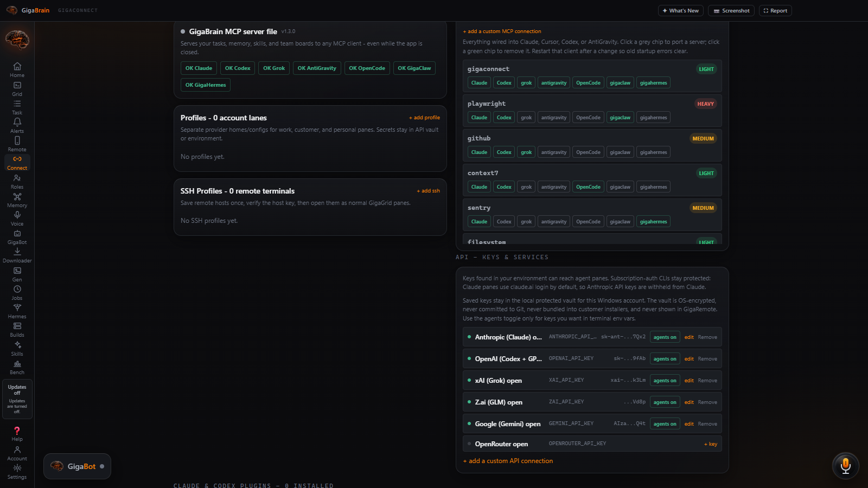Add key for OpenRouter

click(x=711, y=444)
